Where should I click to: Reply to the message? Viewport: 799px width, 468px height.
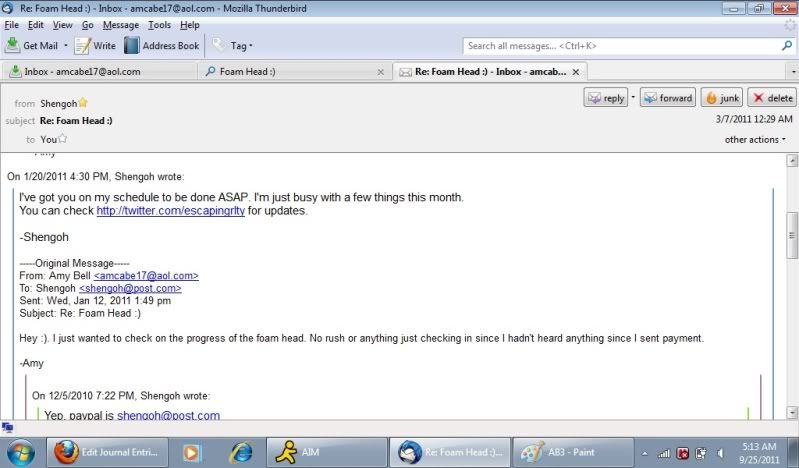pos(605,98)
